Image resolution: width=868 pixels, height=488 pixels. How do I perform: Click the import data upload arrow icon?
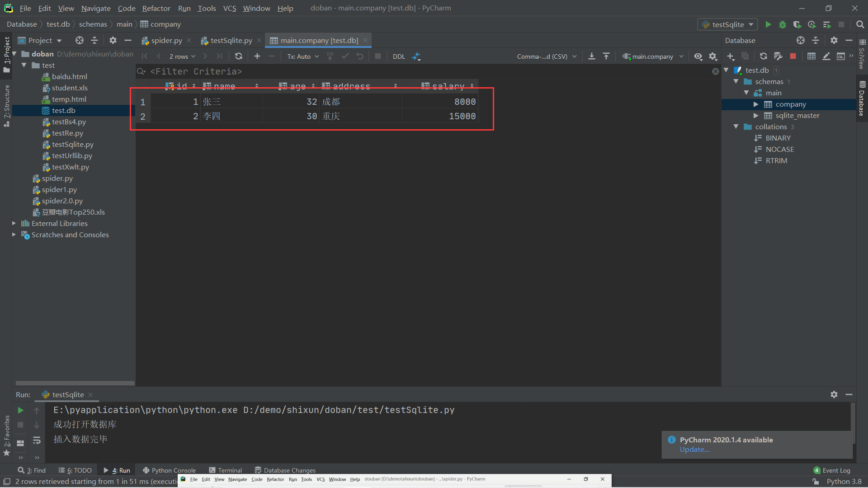click(606, 56)
